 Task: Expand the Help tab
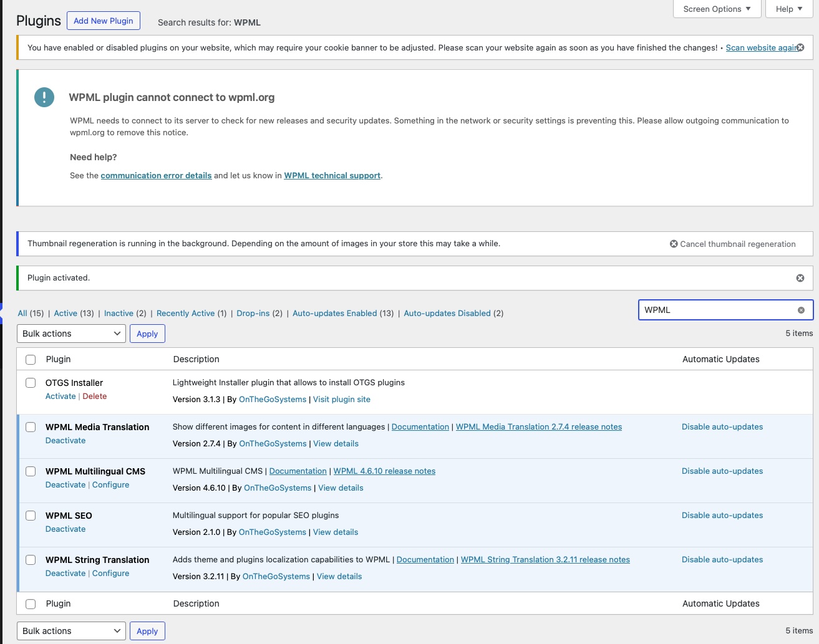788,9
